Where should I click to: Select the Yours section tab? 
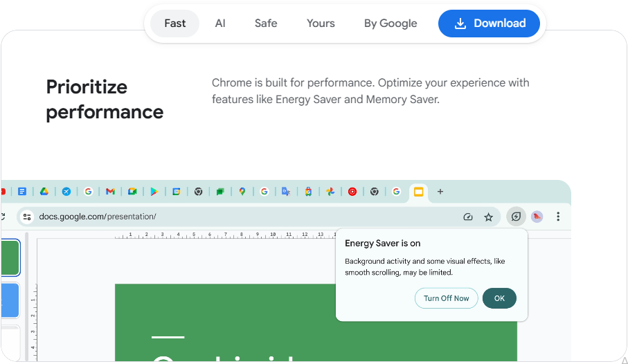pos(321,24)
